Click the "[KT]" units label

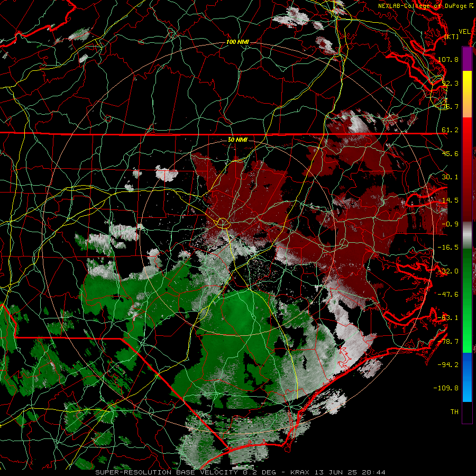[x=452, y=36]
